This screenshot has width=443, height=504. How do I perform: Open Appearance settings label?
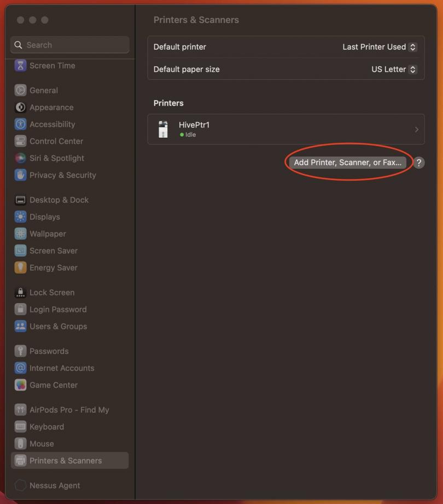51,107
